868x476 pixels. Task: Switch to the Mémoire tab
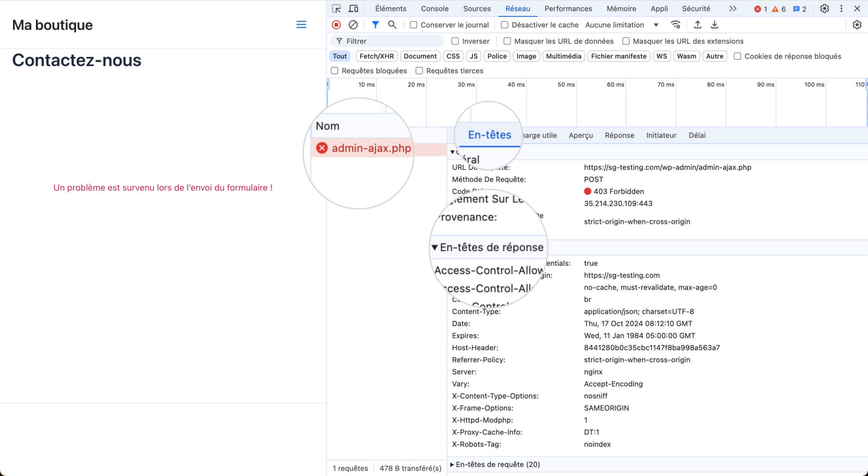621,8
